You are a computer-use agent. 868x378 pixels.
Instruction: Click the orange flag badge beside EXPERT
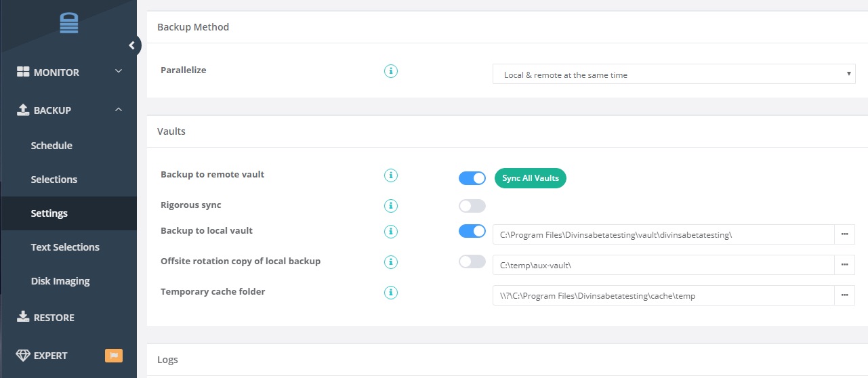coord(113,355)
